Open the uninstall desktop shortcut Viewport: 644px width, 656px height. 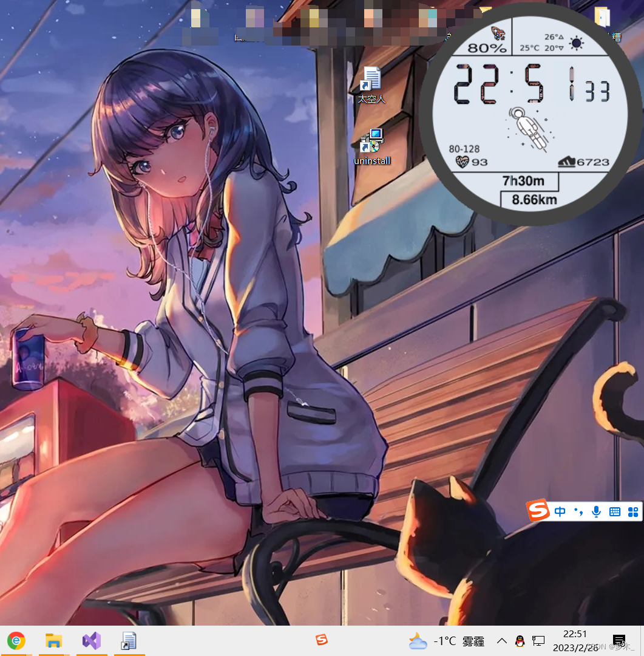[371, 147]
